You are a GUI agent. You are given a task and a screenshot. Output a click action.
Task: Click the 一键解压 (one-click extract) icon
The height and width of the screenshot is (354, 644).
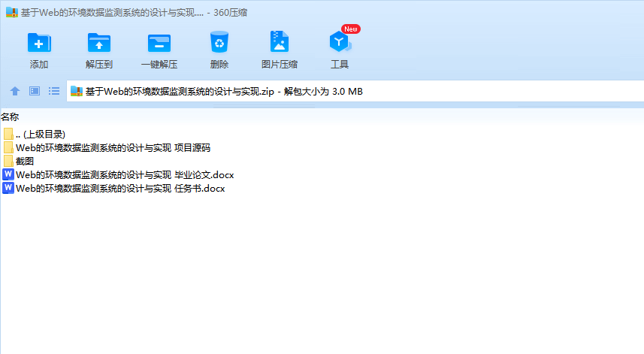pyautogui.click(x=159, y=43)
